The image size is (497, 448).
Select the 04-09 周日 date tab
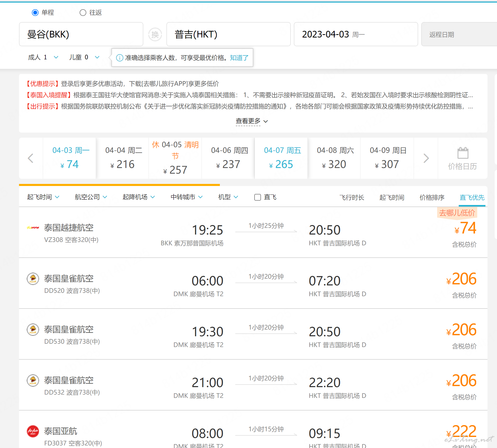(x=387, y=158)
